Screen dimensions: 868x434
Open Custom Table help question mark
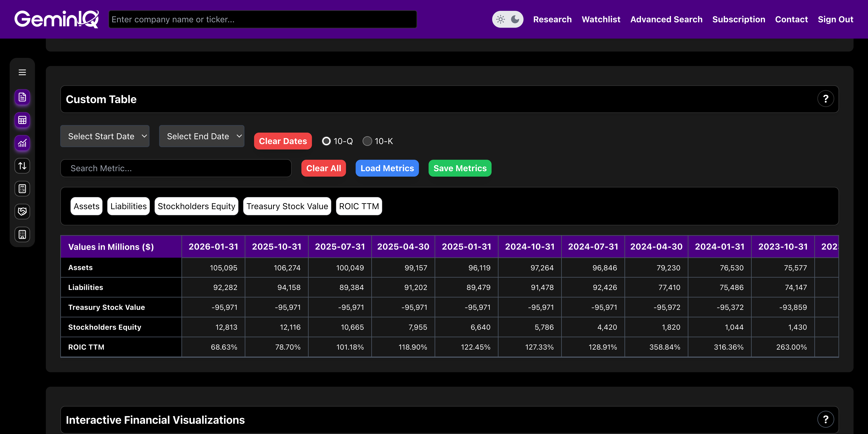click(825, 99)
